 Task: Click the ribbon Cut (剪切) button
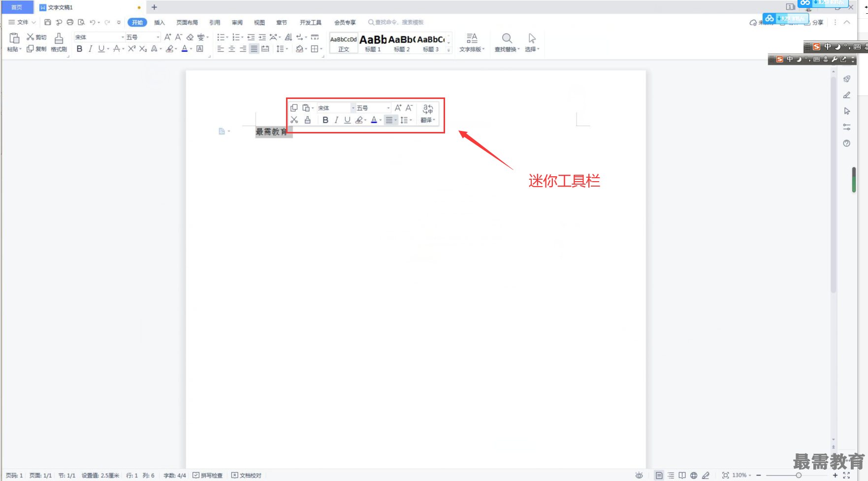(36, 37)
